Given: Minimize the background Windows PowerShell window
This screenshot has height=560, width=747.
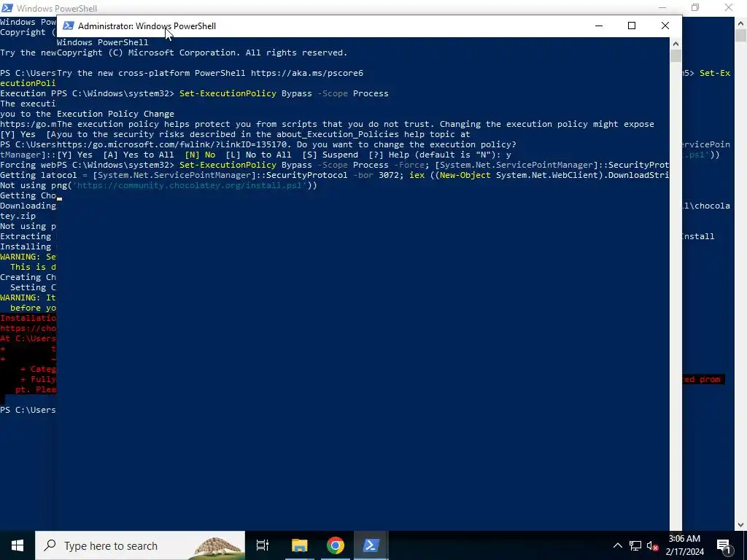Looking at the screenshot, I should pyautogui.click(x=662, y=7).
